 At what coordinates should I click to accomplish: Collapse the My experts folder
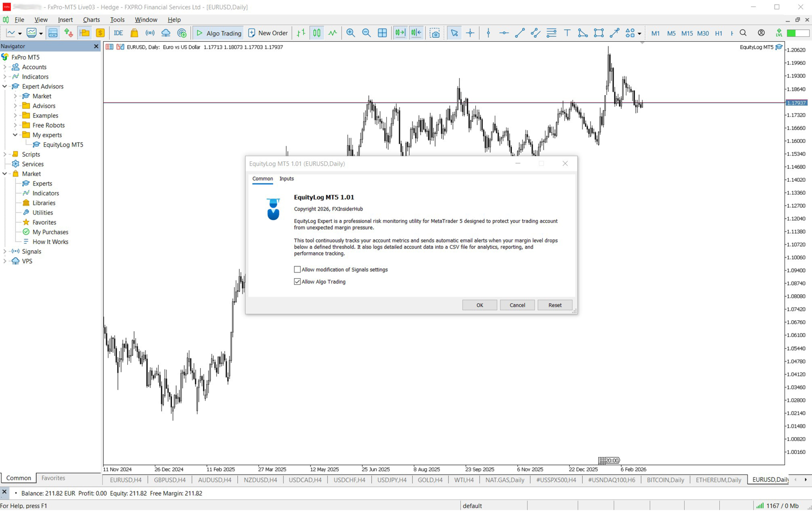(15, 135)
